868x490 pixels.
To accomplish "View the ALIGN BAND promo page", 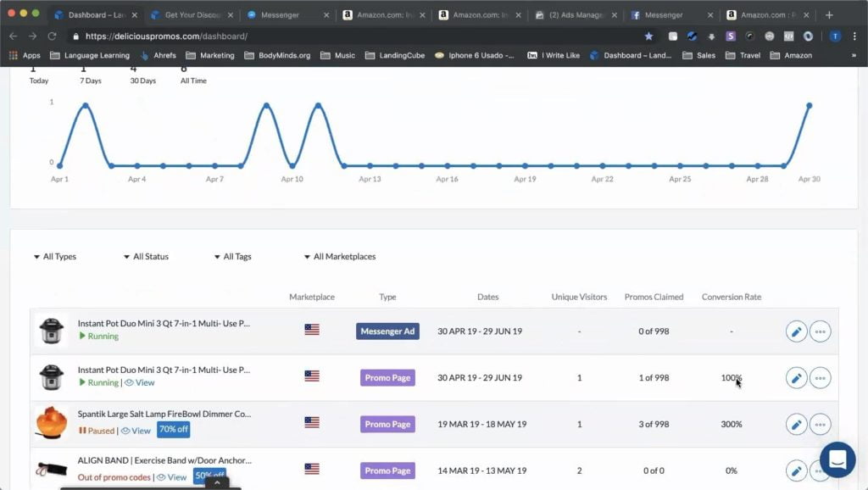I will (x=172, y=477).
